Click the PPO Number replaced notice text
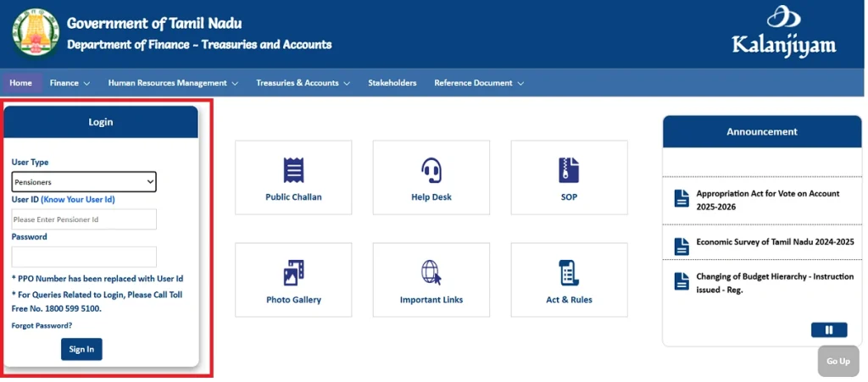 pyautogui.click(x=97, y=279)
